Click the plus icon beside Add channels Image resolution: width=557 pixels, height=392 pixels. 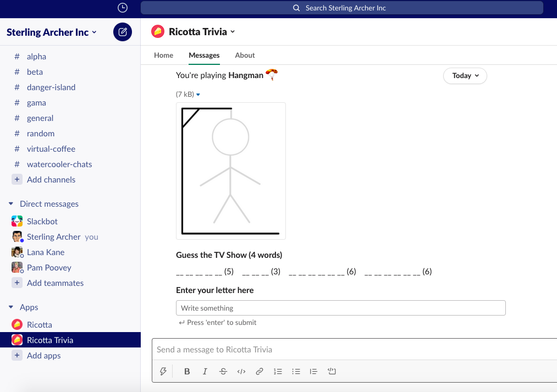(x=16, y=179)
